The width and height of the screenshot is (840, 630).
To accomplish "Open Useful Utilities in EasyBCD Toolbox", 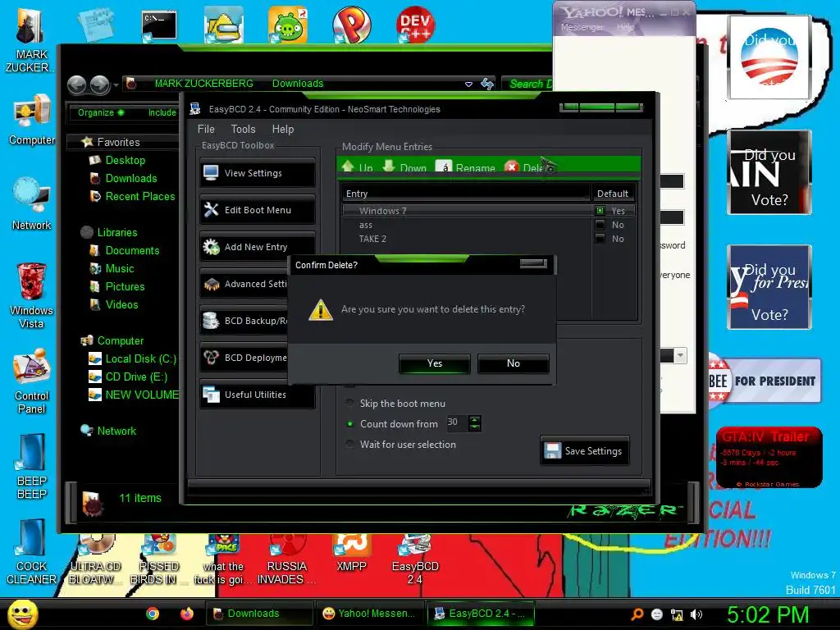I will pyautogui.click(x=257, y=395).
